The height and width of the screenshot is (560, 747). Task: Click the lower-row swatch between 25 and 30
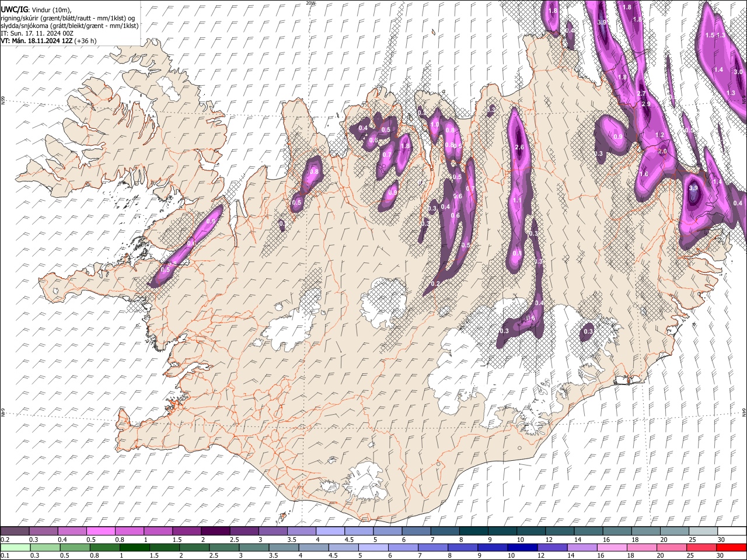pos(701,547)
